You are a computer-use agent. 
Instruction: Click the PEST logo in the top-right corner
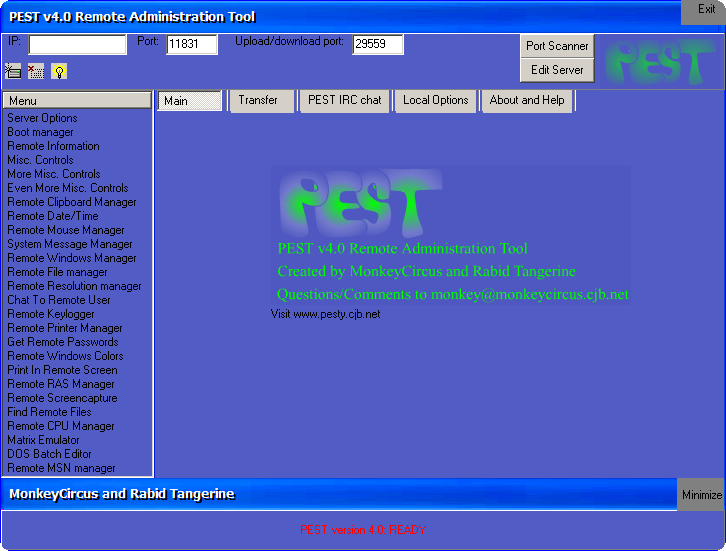point(661,62)
